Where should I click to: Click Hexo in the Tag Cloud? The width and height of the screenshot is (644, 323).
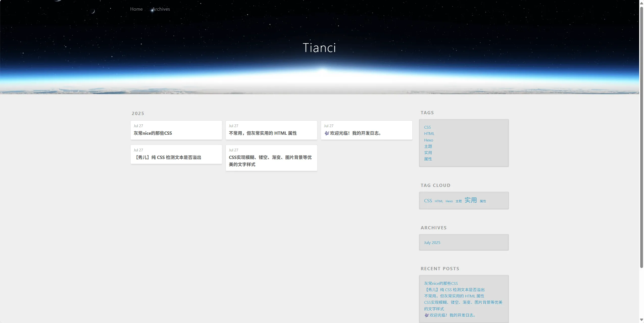(449, 201)
